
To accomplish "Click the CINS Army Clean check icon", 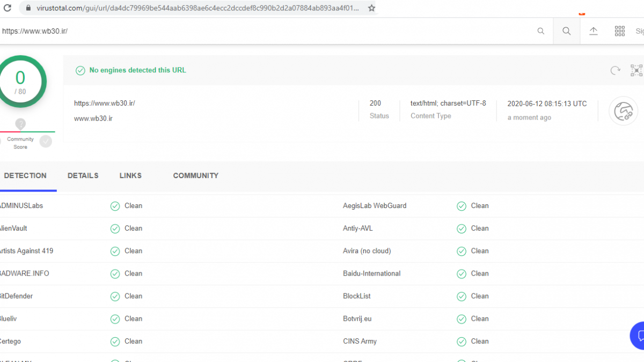I will coord(462,341).
